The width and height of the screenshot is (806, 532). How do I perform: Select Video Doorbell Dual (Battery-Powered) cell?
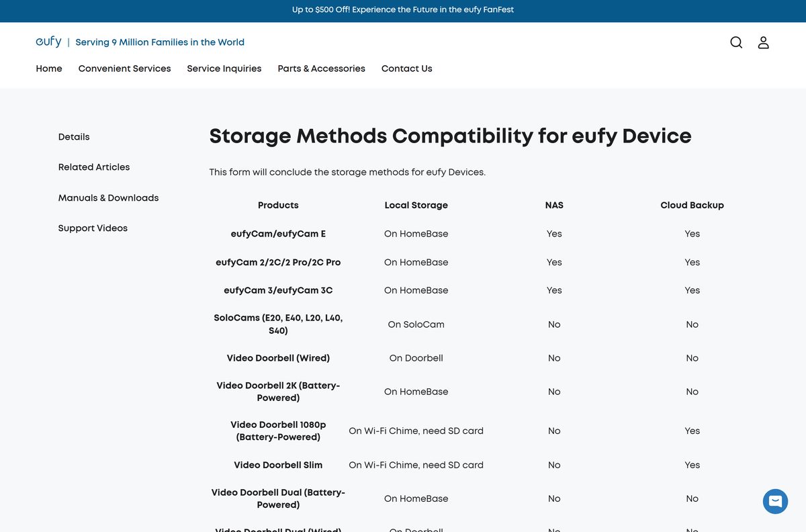278,498
